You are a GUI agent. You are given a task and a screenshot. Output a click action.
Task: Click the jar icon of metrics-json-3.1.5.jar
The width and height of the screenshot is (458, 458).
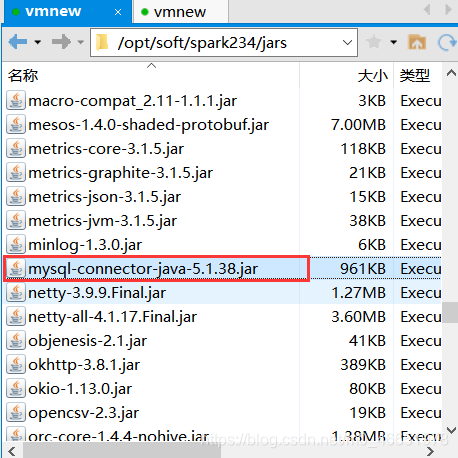point(16,197)
